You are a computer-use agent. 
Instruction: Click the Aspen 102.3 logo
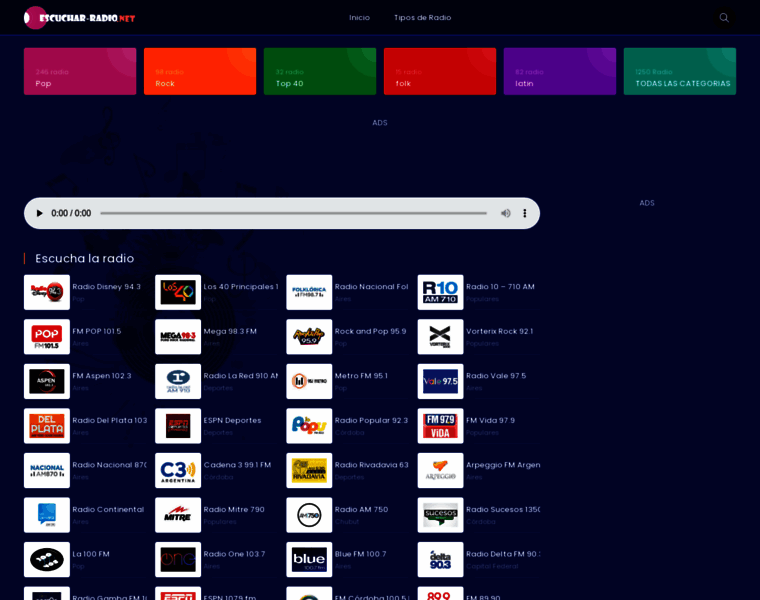[x=47, y=381]
